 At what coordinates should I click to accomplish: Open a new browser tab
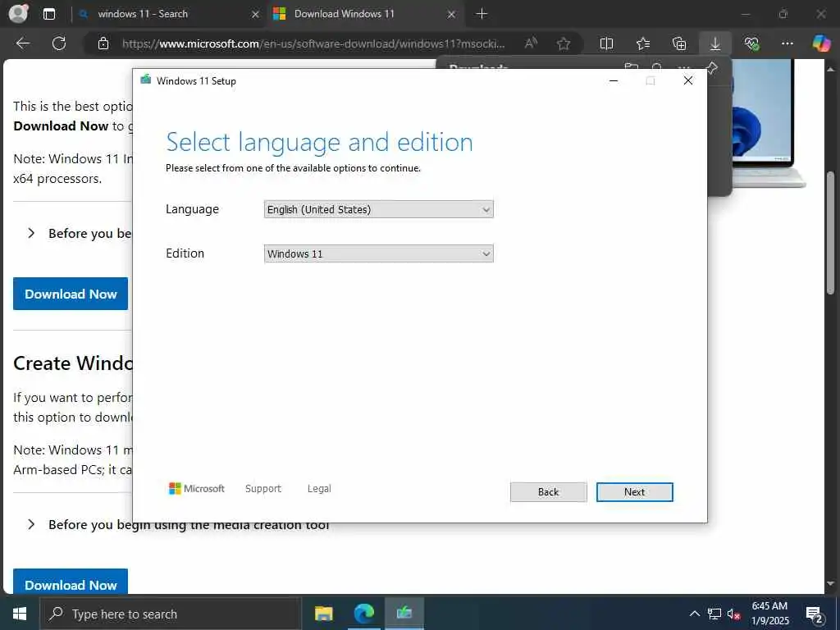[482, 13]
